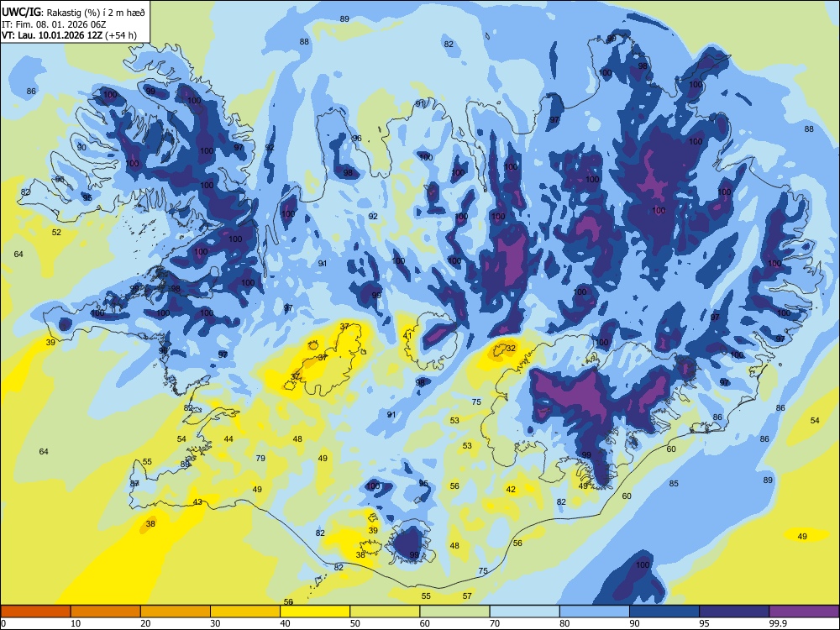Click the 20–30 legend color swatch
This screenshot has height=630, width=840.
(176, 612)
